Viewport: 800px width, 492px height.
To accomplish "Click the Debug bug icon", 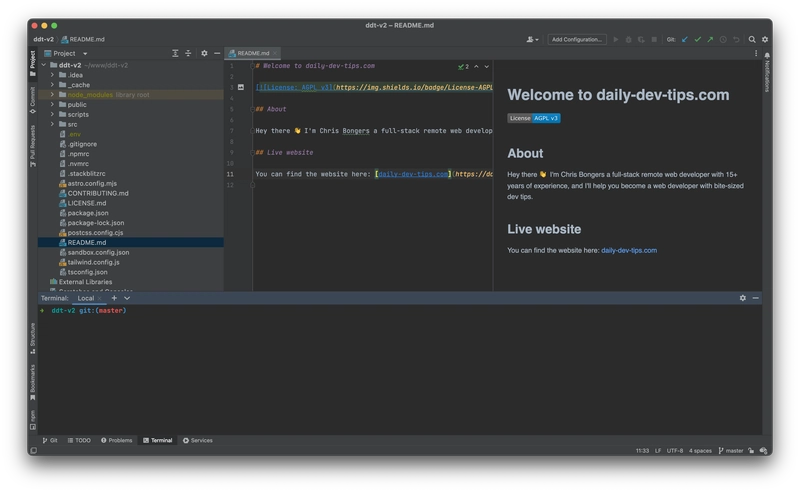I will [629, 39].
